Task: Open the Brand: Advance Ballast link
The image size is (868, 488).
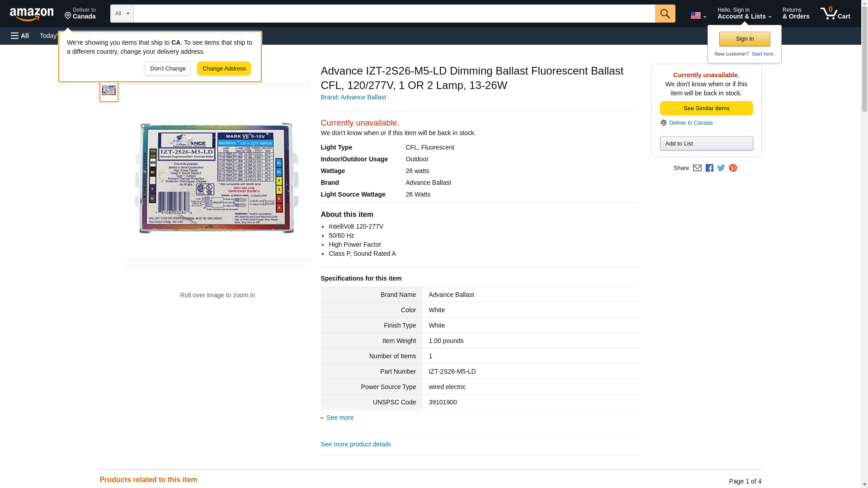Action: pos(353,97)
